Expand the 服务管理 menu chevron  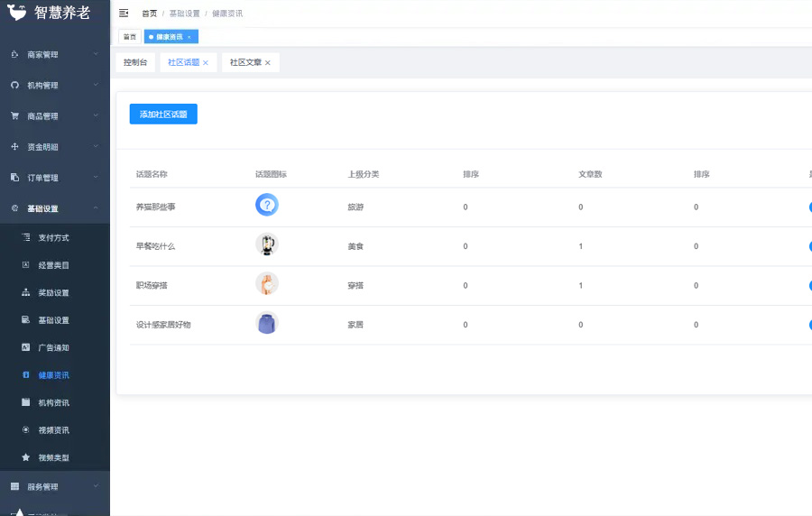coord(96,486)
